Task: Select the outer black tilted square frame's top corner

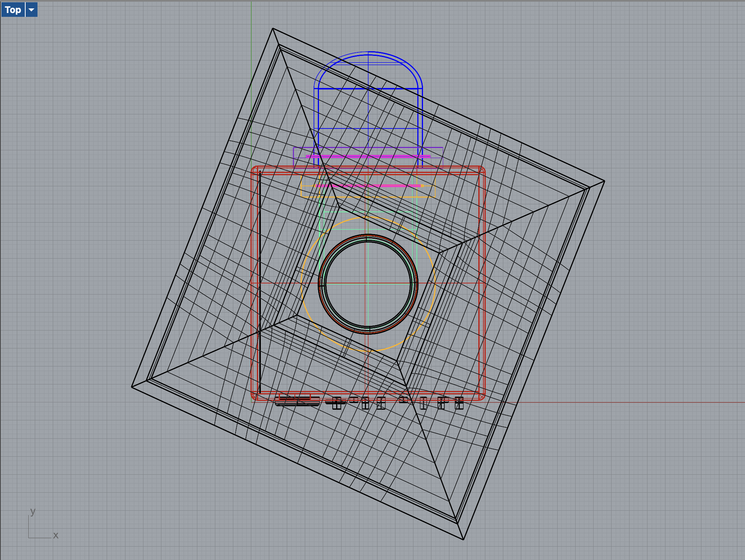Action: click(x=273, y=28)
